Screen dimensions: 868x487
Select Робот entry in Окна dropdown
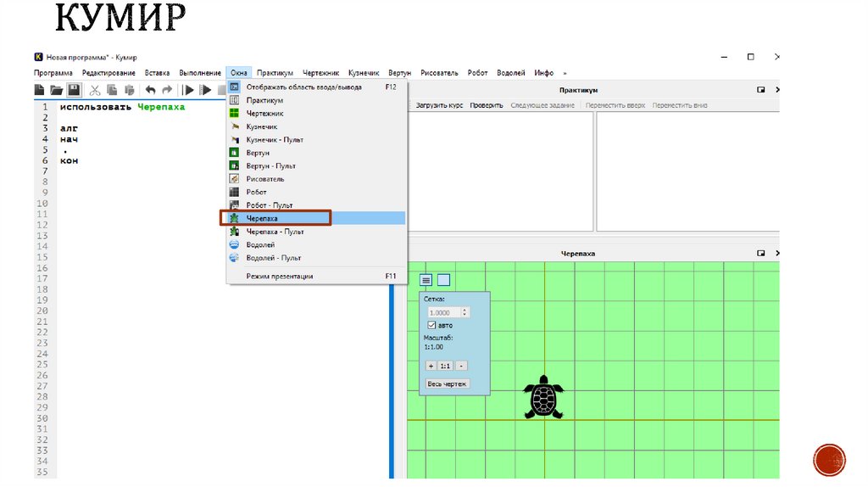point(316,192)
